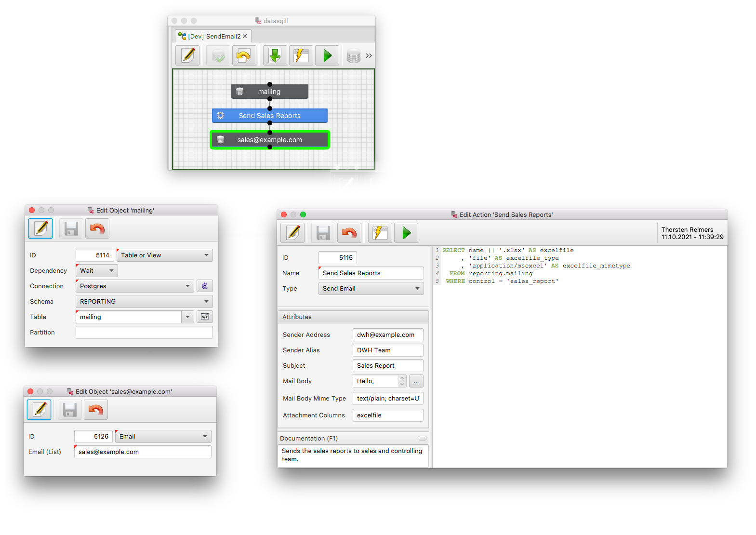
Task: Click the '...' button next to Mail Body
Action: 416,381
